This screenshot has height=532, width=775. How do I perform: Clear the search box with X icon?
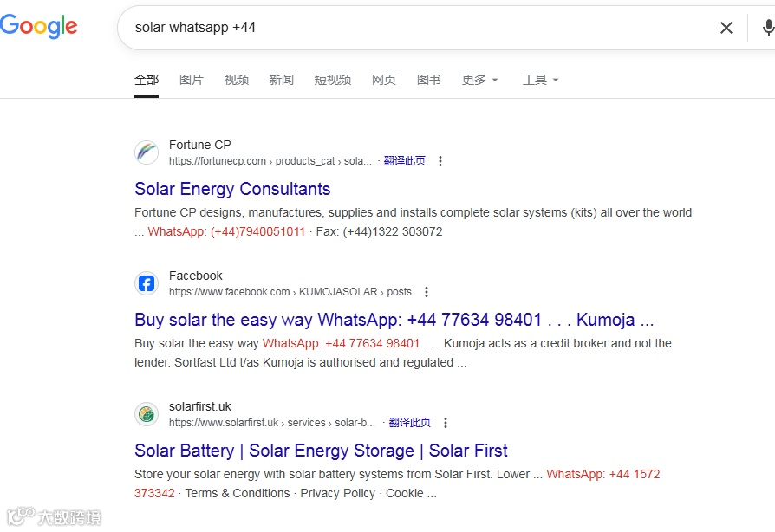726,28
